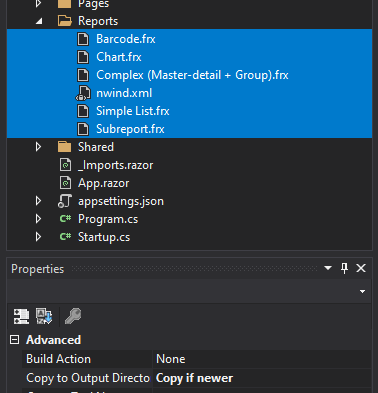This screenshot has height=393, width=378.
Task: Select Barcode.frx in Reports
Action: (126, 39)
